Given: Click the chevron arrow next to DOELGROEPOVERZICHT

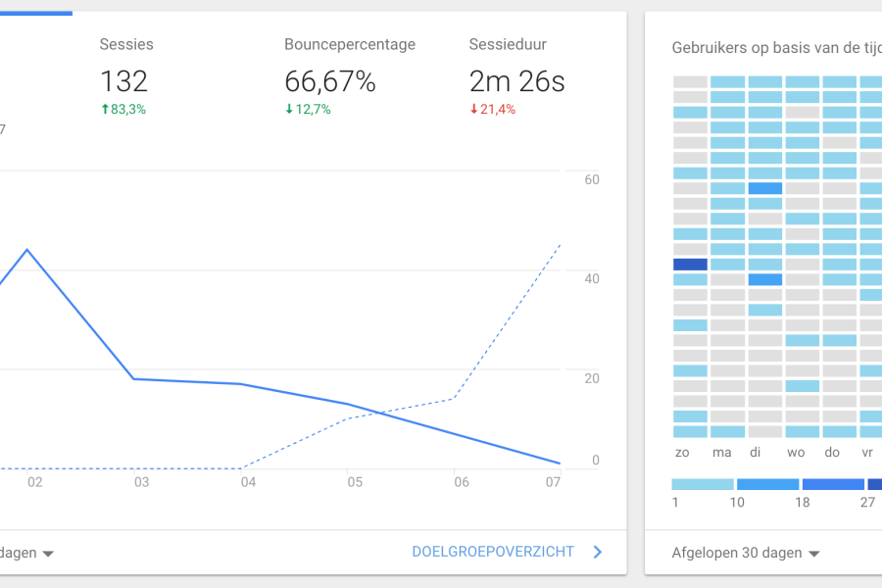Looking at the screenshot, I should tap(598, 552).
